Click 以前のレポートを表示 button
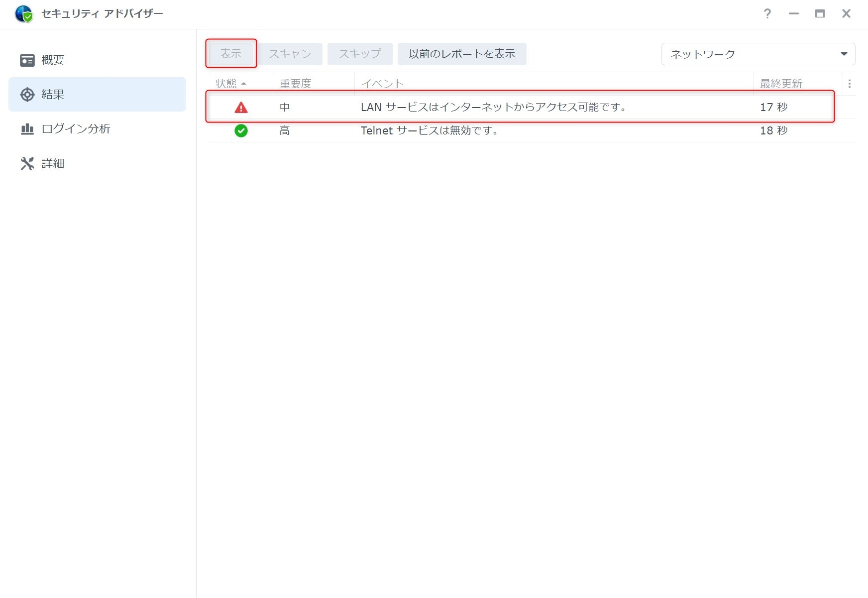 tap(461, 54)
